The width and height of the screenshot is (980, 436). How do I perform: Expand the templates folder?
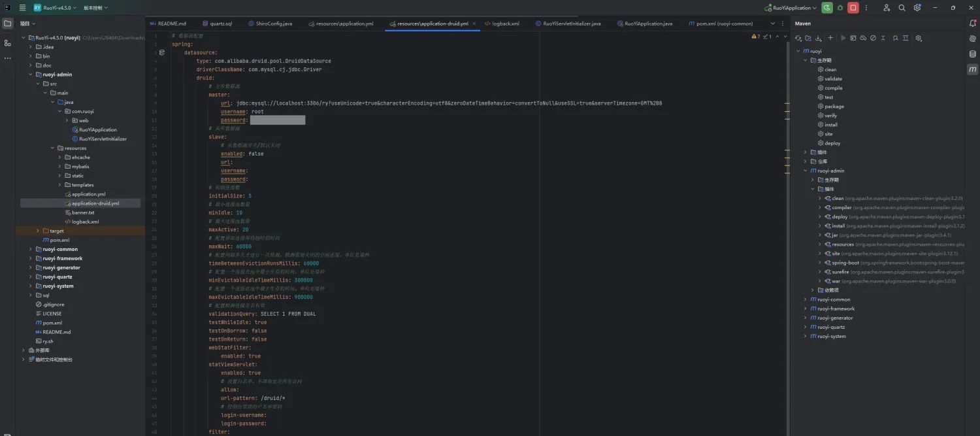pyautogui.click(x=59, y=185)
